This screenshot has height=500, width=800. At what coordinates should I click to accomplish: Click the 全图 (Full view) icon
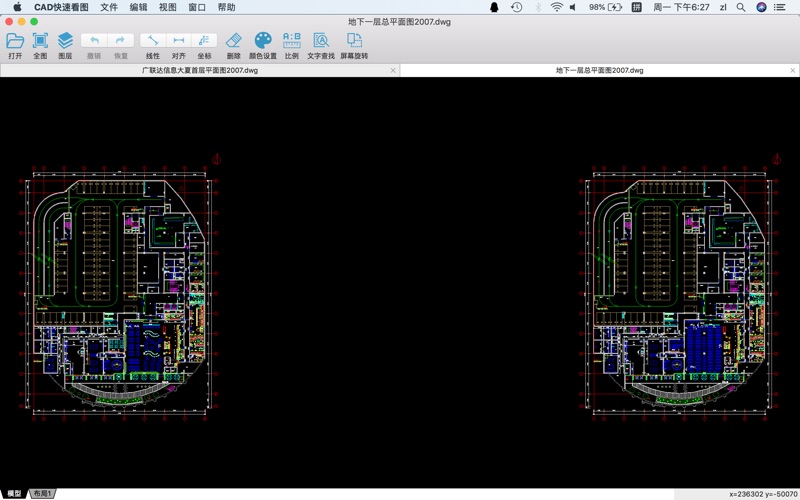pyautogui.click(x=40, y=41)
